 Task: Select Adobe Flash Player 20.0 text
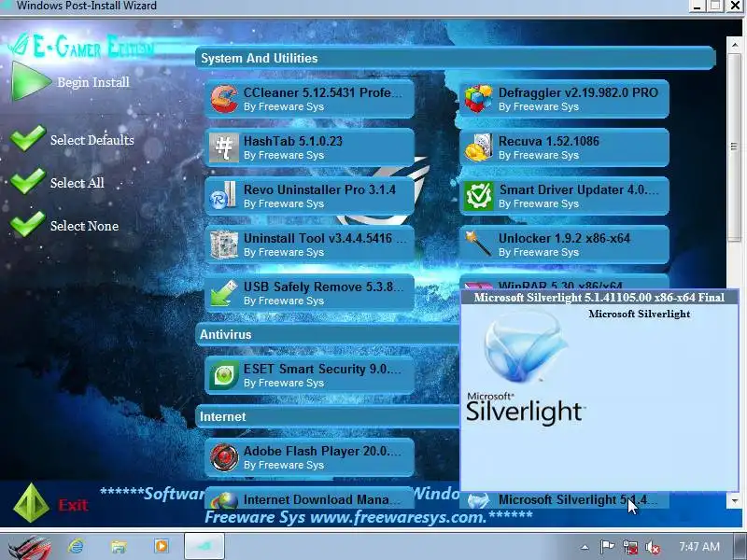pos(322,451)
